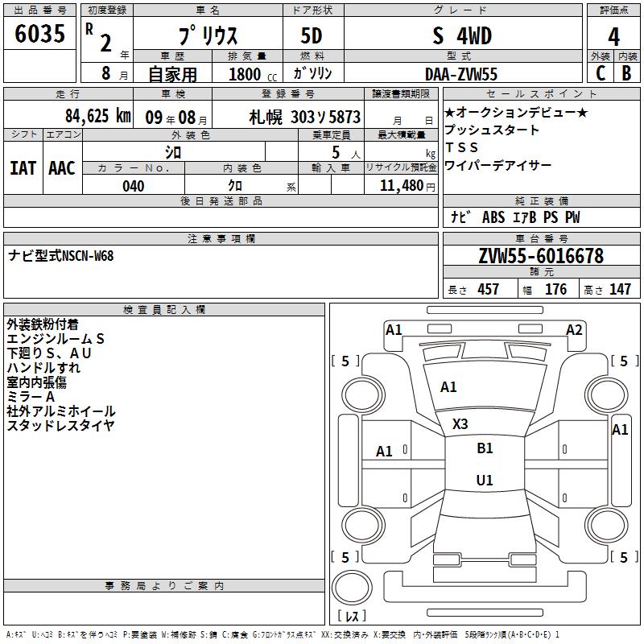The image size is (644, 644).
Task: Select the sales point ★オークションデビュー★
Action: 516,112
